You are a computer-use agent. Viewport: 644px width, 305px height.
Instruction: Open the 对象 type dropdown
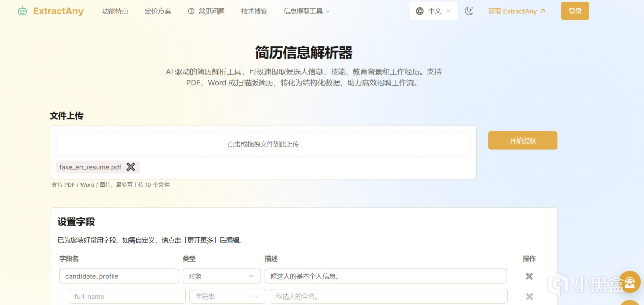221,276
